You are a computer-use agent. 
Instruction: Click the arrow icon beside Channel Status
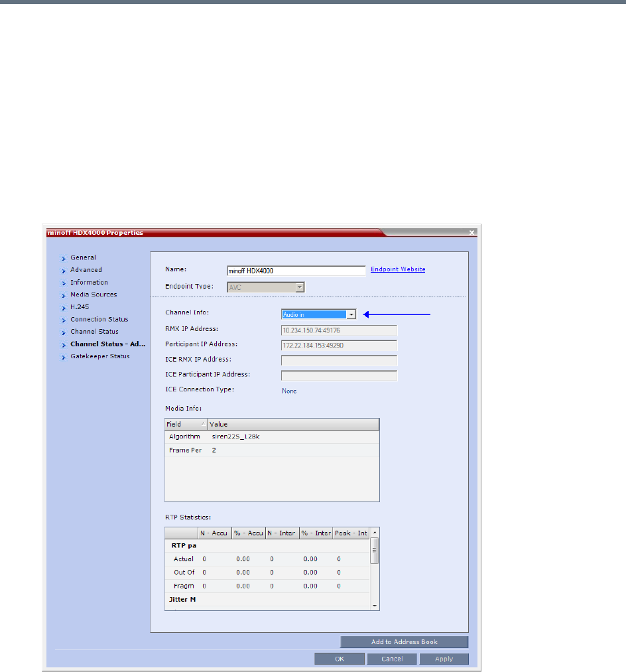pos(64,332)
